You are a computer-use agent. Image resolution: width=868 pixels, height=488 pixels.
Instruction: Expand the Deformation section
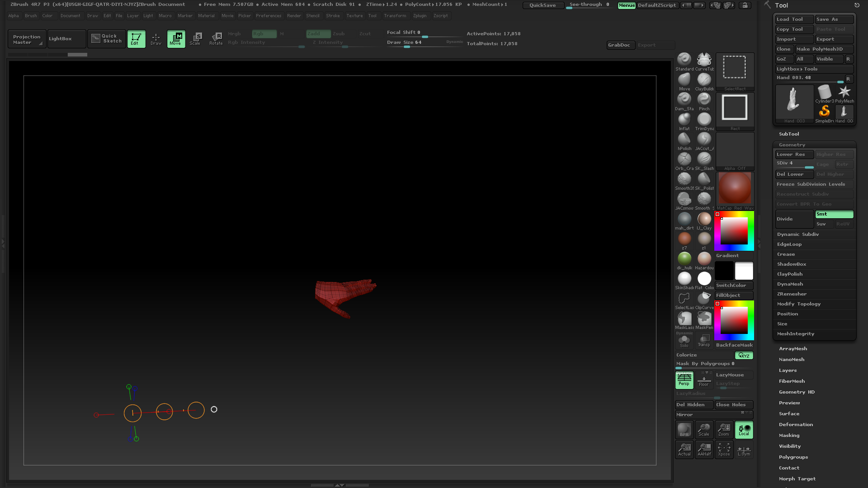[x=796, y=424]
